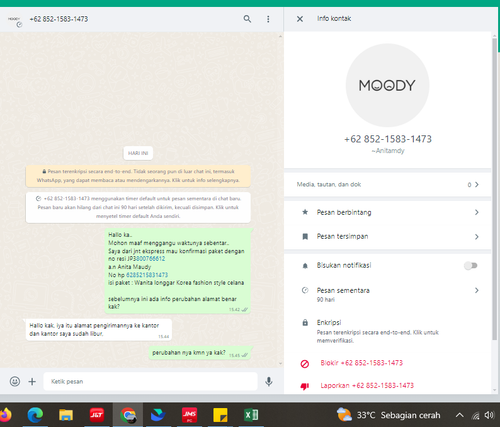Screen dimensions: 500x427
Task: Open Pesan berbintang list
Action: [x=387, y=212]
